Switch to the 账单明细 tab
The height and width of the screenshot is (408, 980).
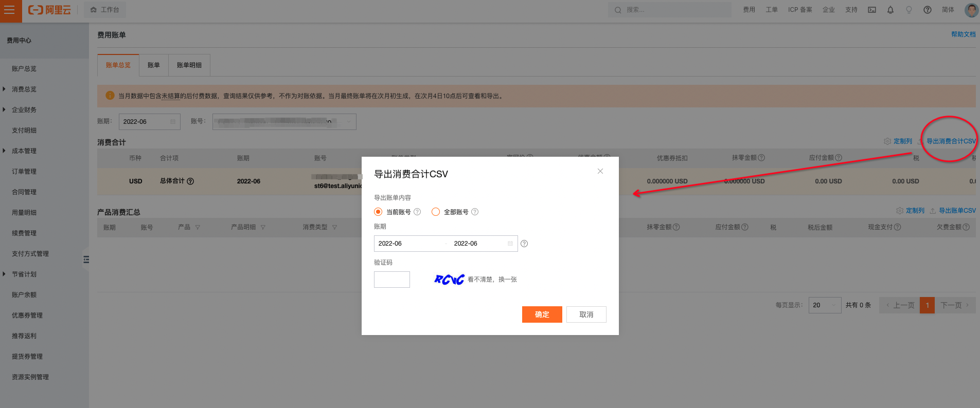189,65
